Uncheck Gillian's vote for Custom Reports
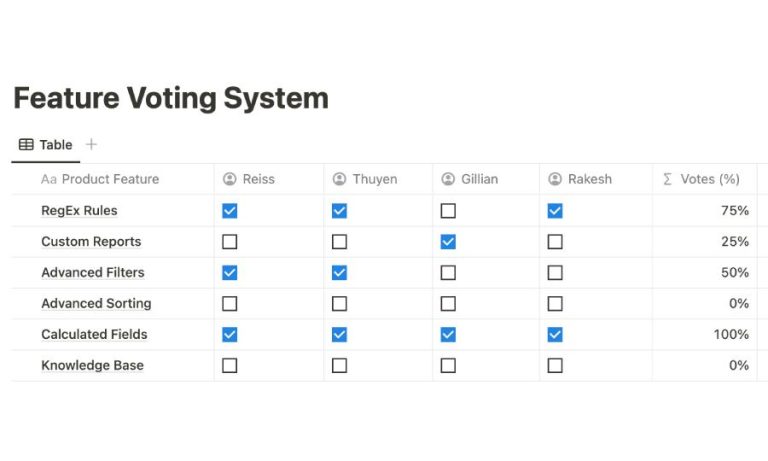Viewport: 768px width, 461px height. pos(448,242)
